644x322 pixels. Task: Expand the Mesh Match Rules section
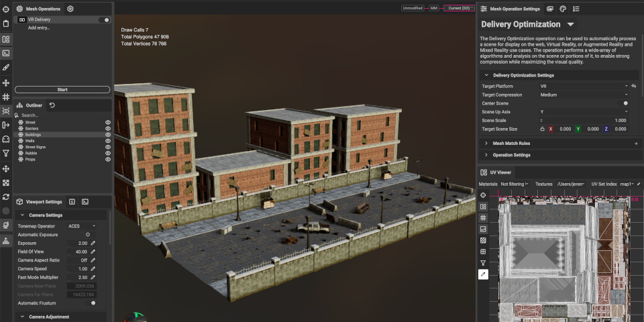(513, 143)
